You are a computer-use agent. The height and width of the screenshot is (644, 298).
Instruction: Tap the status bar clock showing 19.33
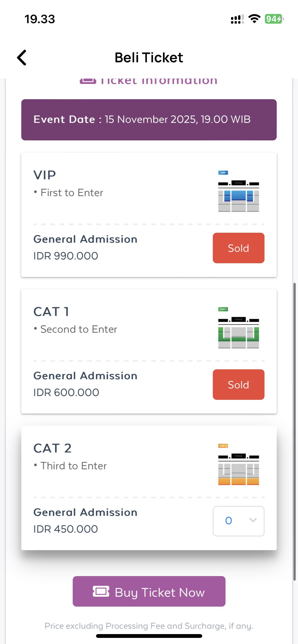point(40,19)
